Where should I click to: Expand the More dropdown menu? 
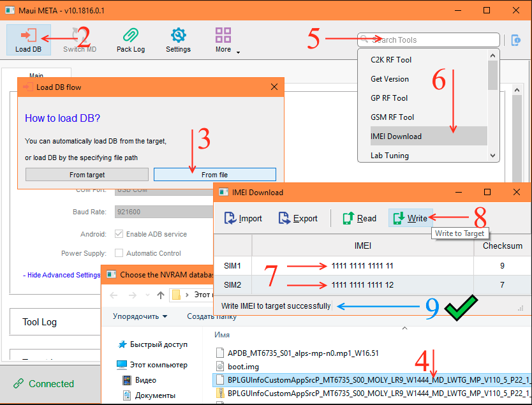point(224,40)
